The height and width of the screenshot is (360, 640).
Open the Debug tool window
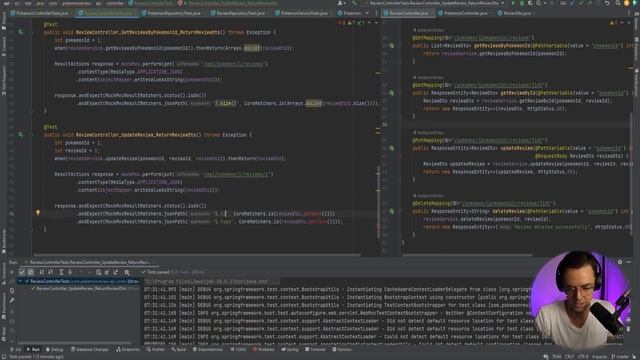pos(55,349)
